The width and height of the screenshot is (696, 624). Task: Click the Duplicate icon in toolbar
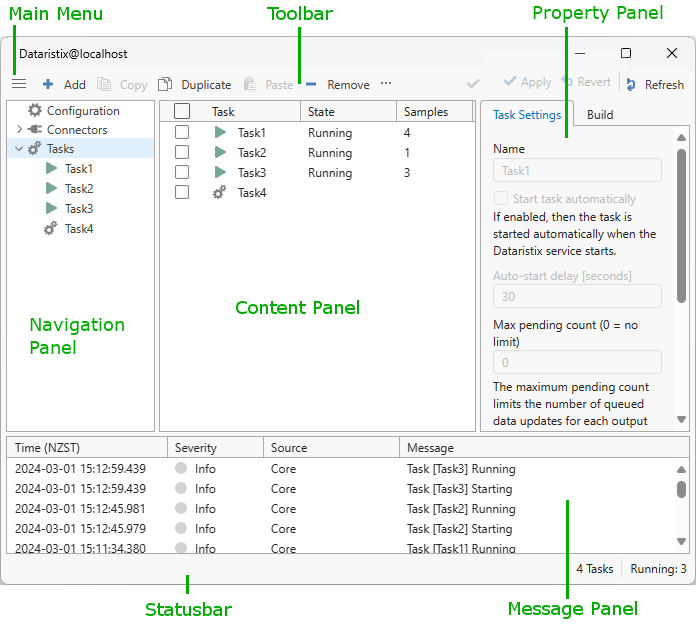point(165,85)
